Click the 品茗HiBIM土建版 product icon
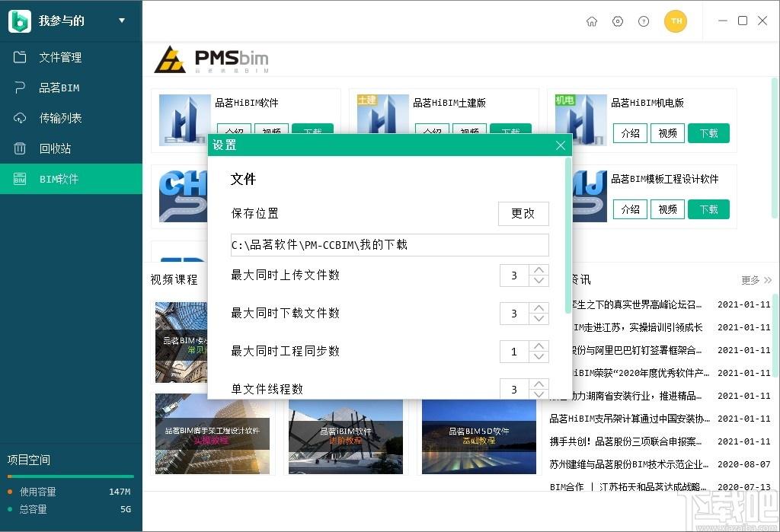This screenshot has height=532, width=780. click(382, 114)
